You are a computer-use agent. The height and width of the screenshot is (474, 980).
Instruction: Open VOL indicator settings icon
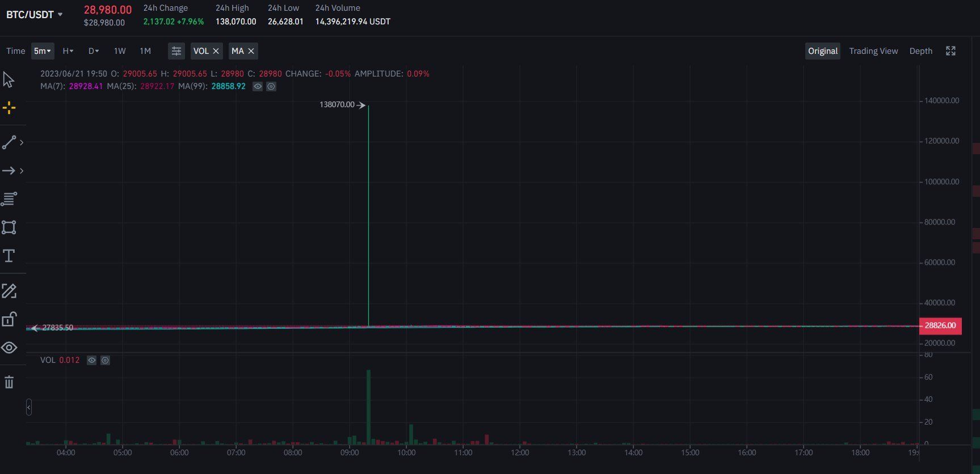pos(105,360)
